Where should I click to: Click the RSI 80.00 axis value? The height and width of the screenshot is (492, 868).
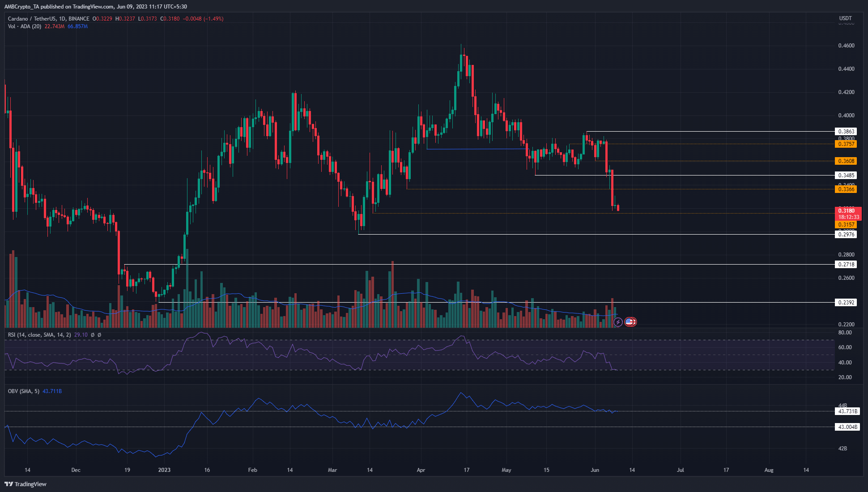(845, 333)
